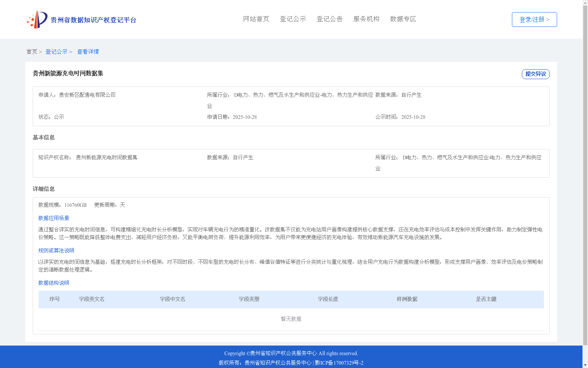Go to 登记公告 page

[x=330, y=19]
